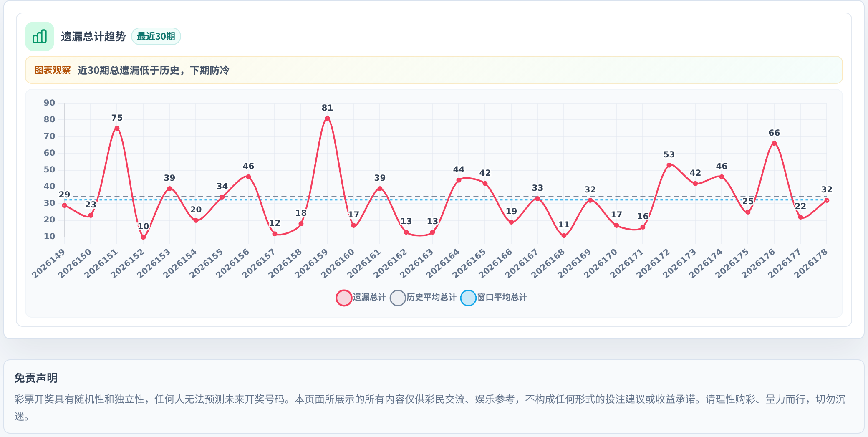Click the 免责声明 heading
This screenshot has height=437, width=868.
coord(36,378)
